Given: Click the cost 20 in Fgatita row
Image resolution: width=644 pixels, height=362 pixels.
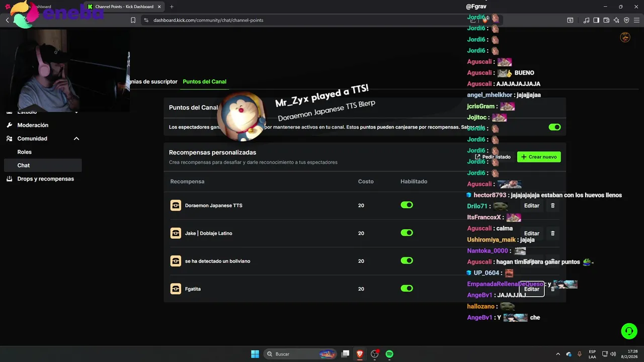Looking at the screenshot, I should [x=361, y=289].
